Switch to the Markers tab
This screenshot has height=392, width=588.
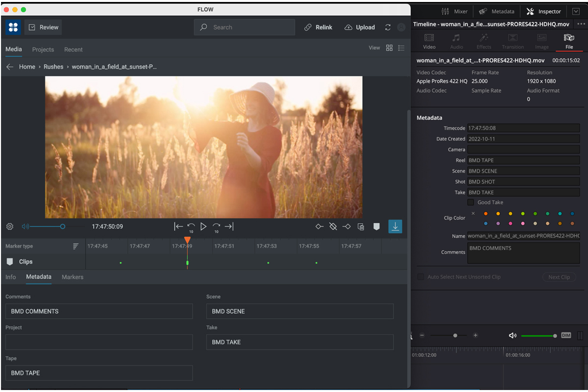(72, 277)
